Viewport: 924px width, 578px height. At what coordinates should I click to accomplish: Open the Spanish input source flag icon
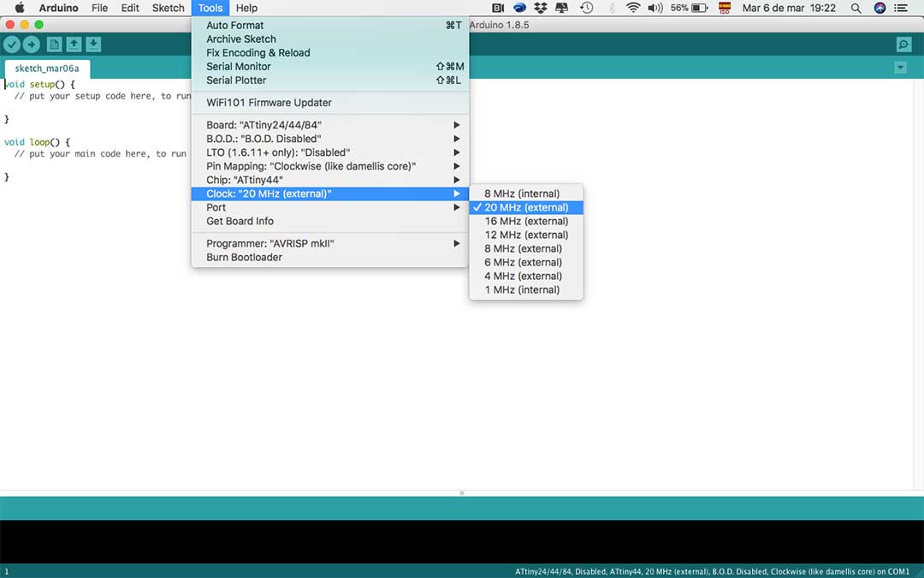[725, 8]
